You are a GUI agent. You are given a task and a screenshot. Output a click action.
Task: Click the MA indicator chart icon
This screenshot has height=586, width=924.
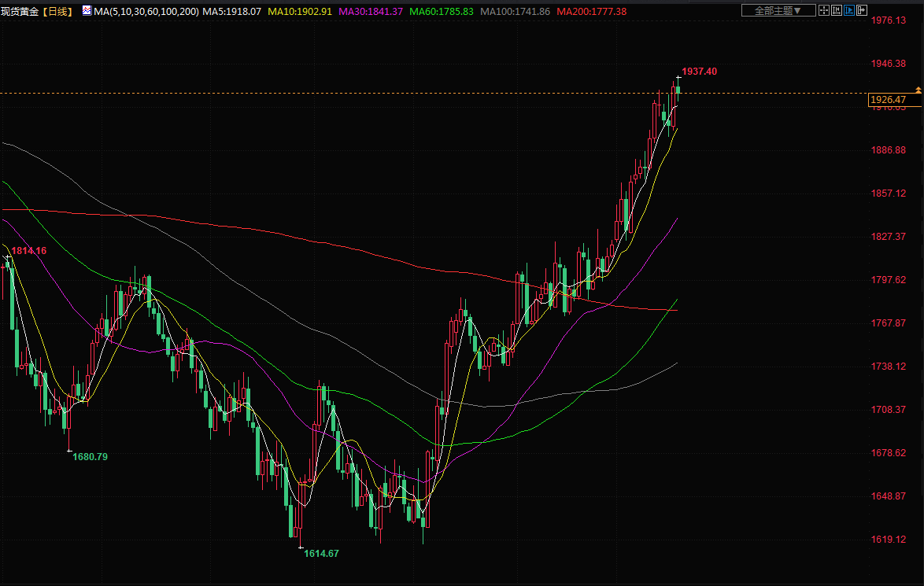click(x=87, y=10)
